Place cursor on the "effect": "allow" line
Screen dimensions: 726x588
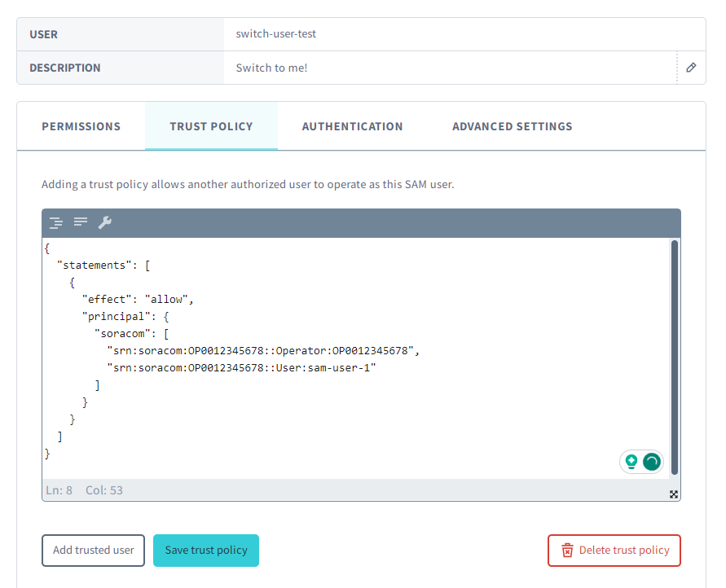click(137, 299)
